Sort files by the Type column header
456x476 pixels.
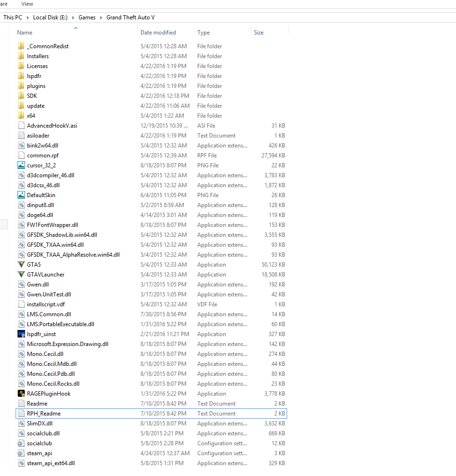click(203, 33)
